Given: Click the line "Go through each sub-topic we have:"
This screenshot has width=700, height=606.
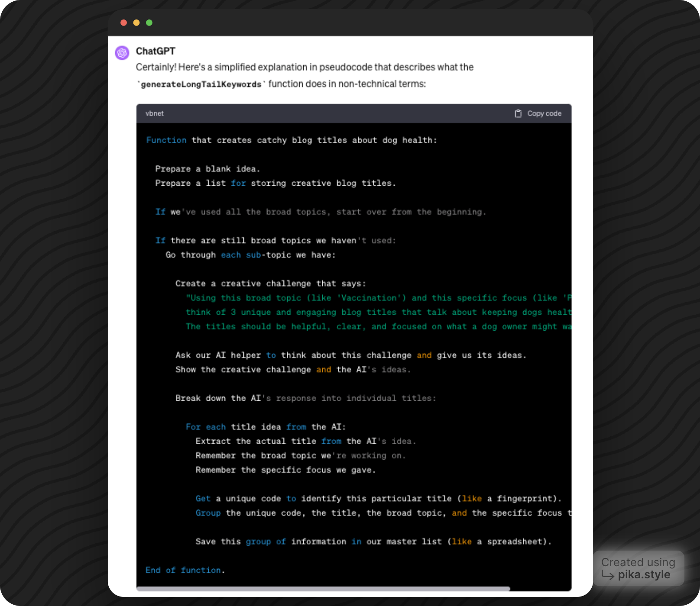Looking at the screenshot, I should click(251, 255).
